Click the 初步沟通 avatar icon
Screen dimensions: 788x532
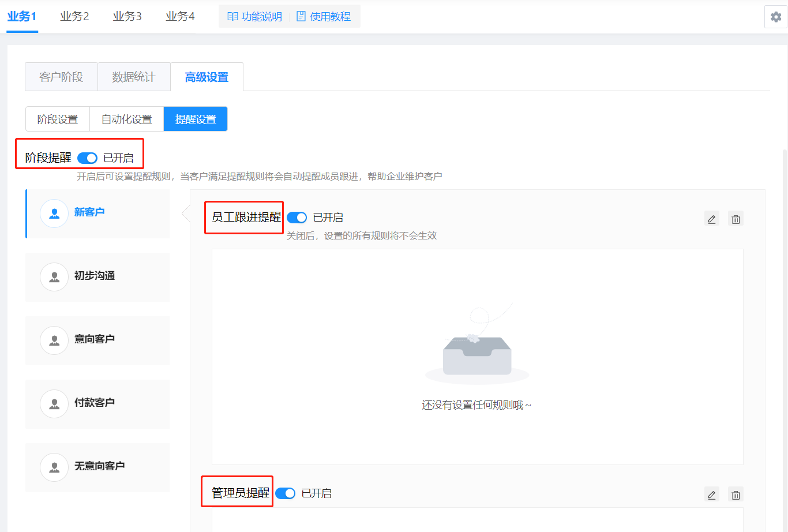(x=54, y=277)
